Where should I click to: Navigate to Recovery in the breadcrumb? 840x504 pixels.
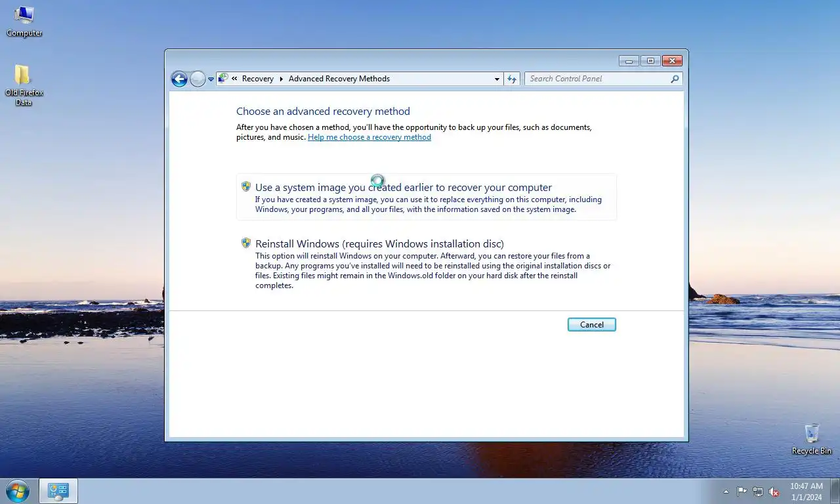[257, 79]
